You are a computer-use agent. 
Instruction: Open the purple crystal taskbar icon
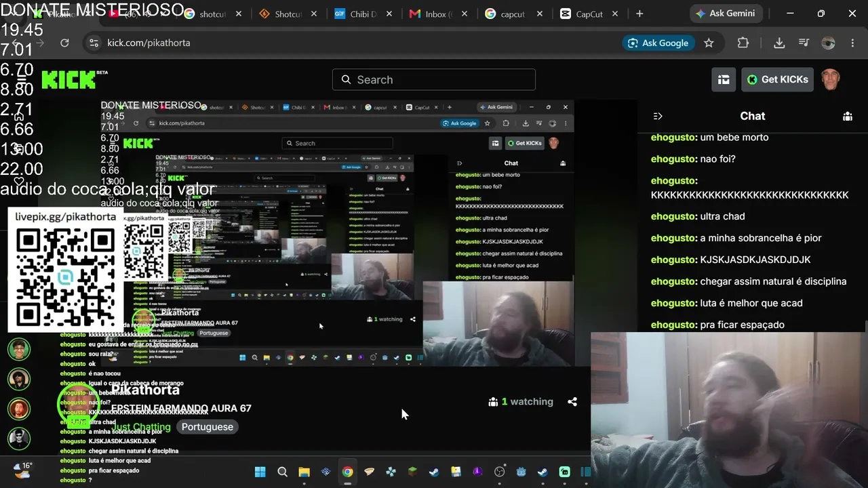tap(477, 472)
